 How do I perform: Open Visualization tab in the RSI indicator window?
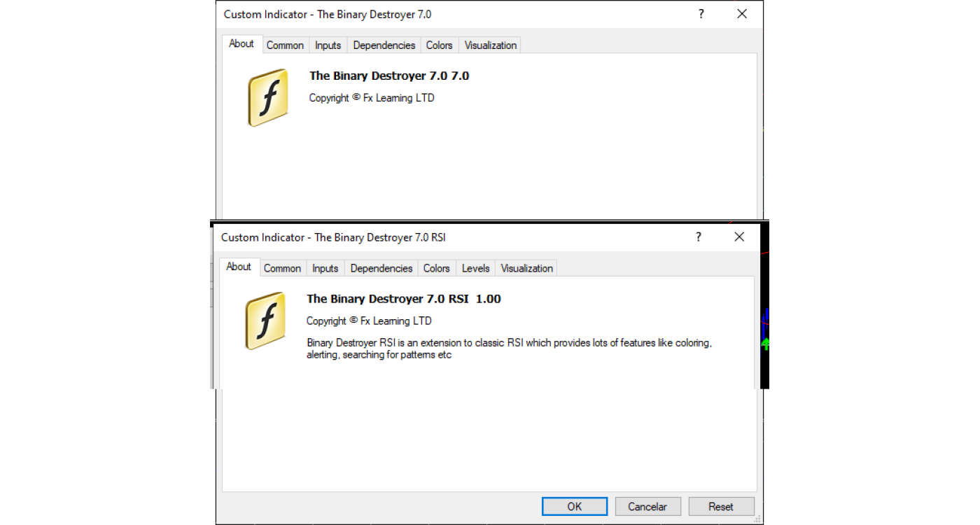[527, 269]
